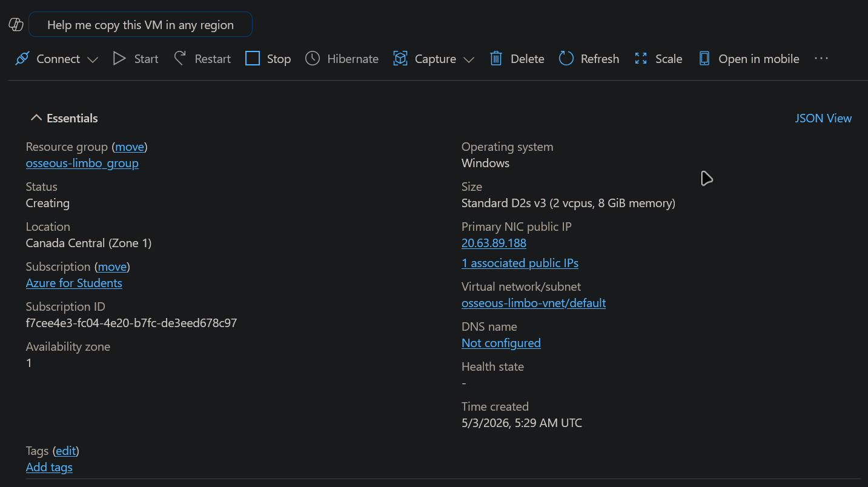
Task: Click the Refresh circular arrow icon
Action: coord(566,59)
